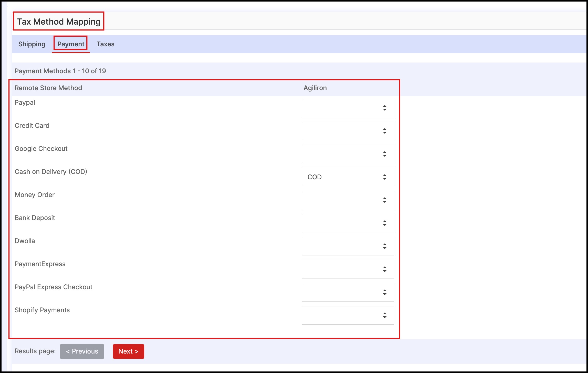Expand the Google Checkout mapping dropdown
This screenshot has height=373, width=588.
[x=348, y=154]
